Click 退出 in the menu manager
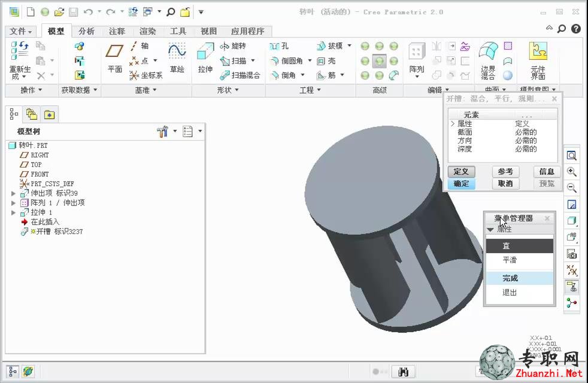This screenshot has height=383, width=588. pos(519,293)
